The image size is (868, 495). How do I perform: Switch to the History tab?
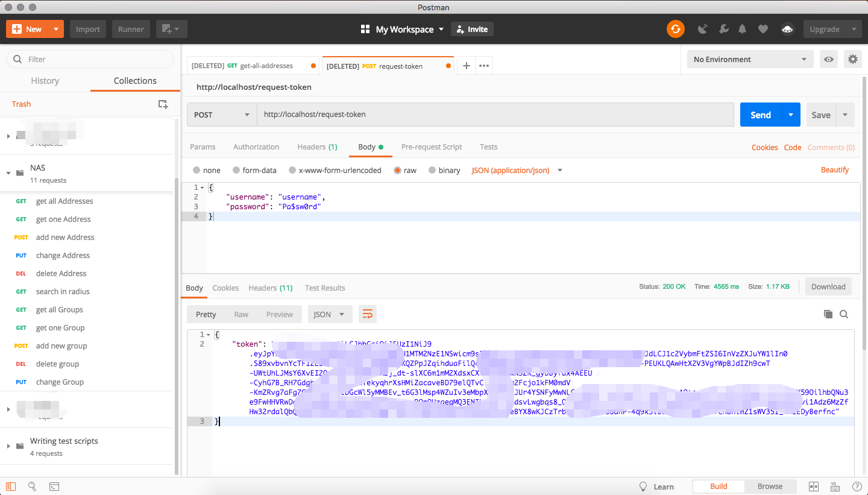click(45, 81)
